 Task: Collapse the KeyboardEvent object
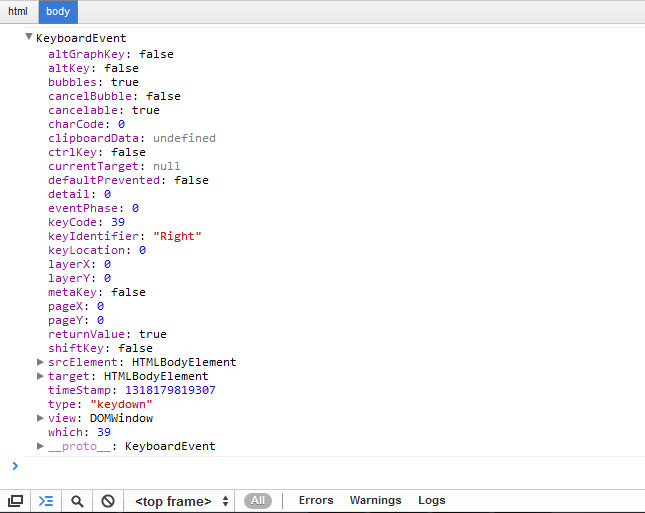point(29,37)
